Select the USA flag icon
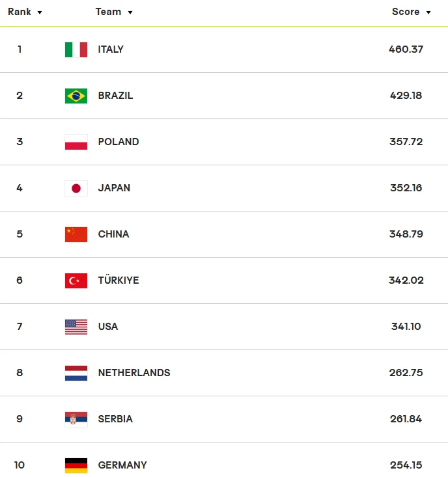The width and height of the screenshot is (448, 477). tap(76, 327)
